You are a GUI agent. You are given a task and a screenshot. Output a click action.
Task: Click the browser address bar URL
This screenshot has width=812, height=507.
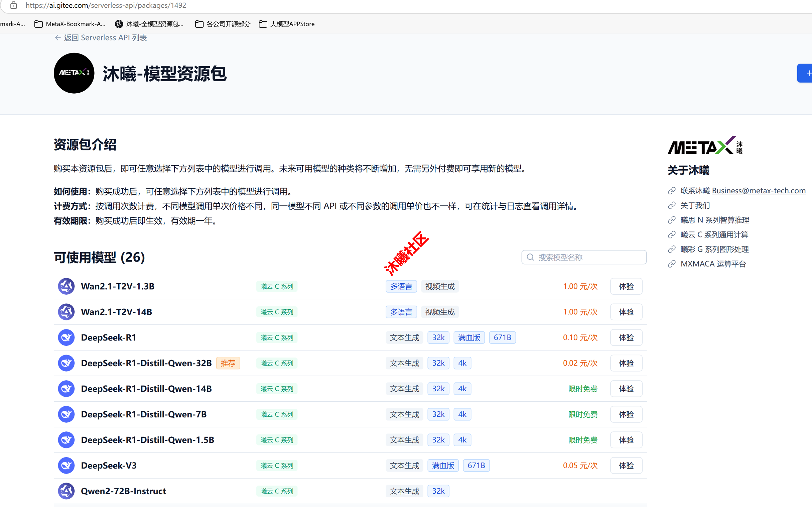click(106, 5)
